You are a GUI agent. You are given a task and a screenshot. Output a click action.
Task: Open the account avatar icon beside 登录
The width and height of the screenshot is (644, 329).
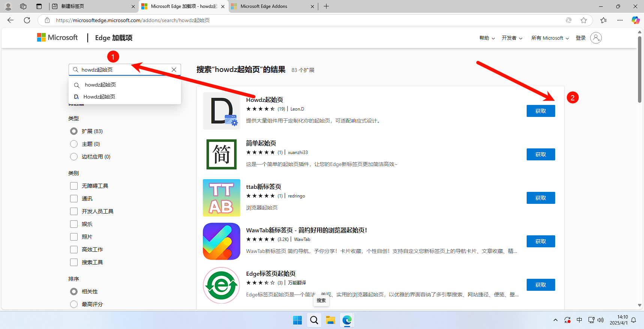coord(596,38)
